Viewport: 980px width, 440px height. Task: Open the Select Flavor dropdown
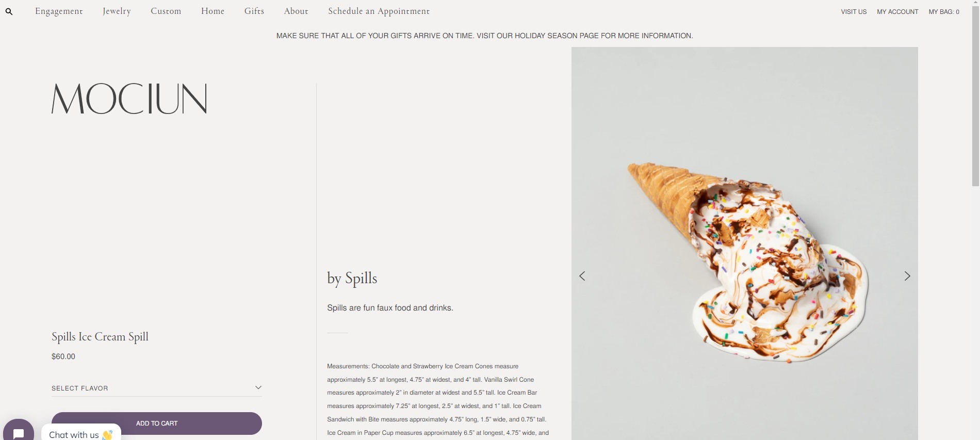pos(157,388)
